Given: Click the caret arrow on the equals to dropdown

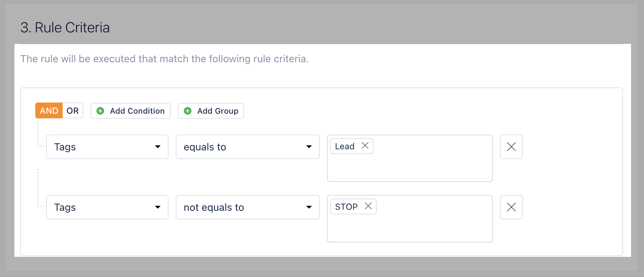Looking at the screenshot, I should tap(309, 147).
